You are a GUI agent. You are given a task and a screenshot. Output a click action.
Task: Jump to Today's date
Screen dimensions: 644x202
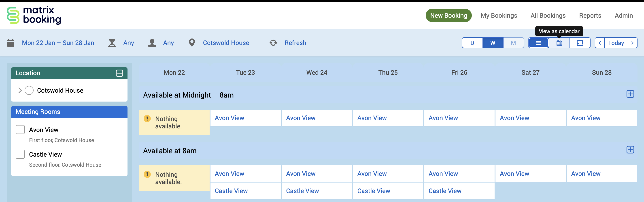pos(616,43)
